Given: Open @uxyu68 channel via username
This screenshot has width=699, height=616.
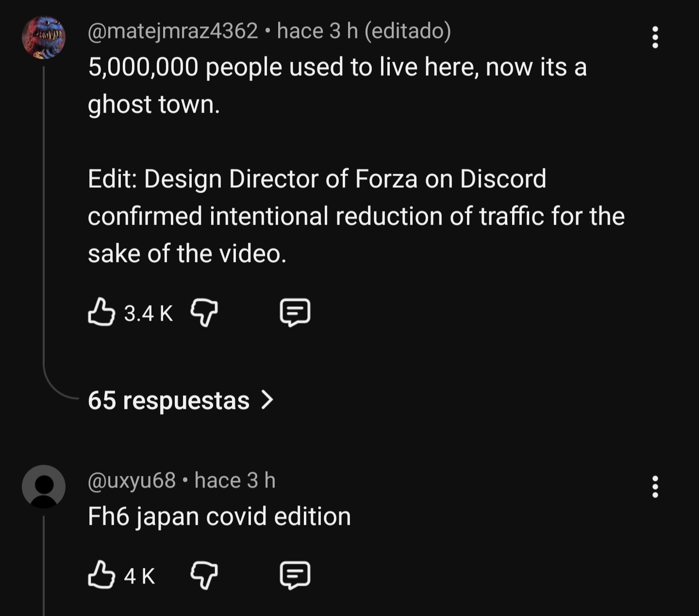Looking at the screenshot, I should tap(132, 481).
